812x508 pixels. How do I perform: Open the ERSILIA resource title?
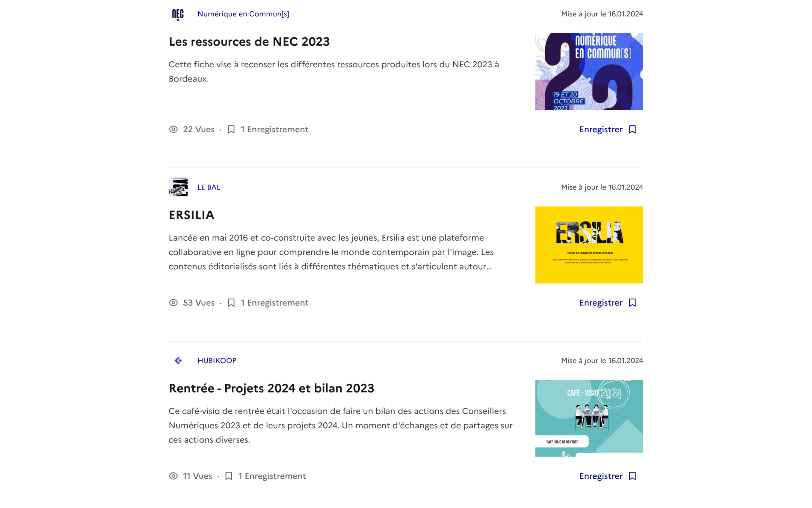191,215
